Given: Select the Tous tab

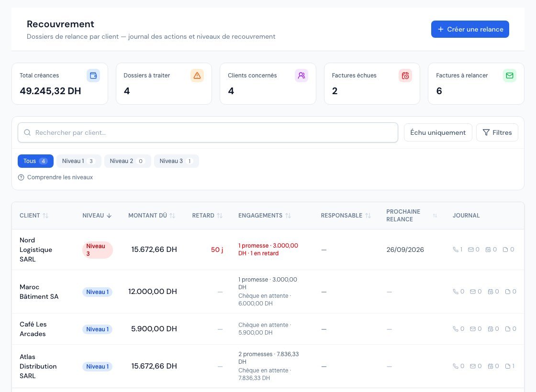Looking at the screenshot, I should [x=35, y=161].
